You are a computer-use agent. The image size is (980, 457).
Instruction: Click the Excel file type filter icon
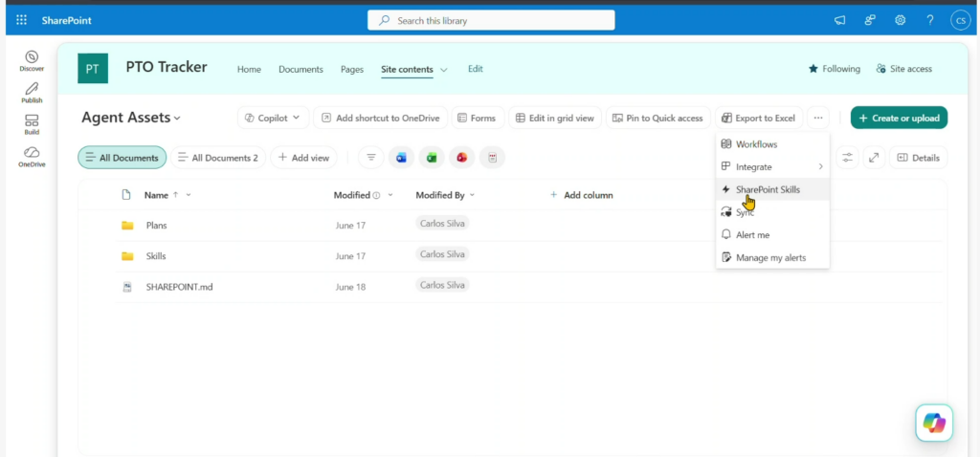432,158
